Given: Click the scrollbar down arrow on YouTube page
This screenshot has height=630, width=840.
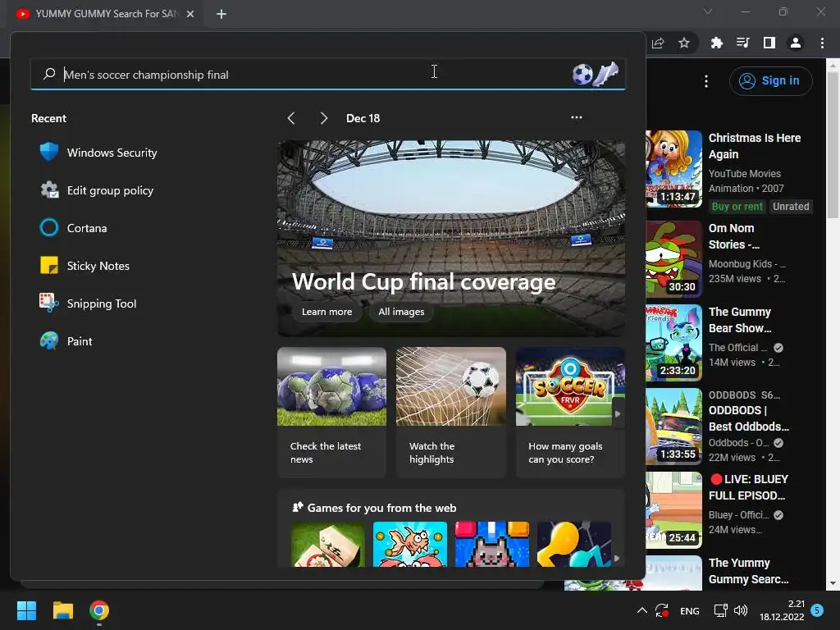Looking at the screenshot, I should point(833,583).
